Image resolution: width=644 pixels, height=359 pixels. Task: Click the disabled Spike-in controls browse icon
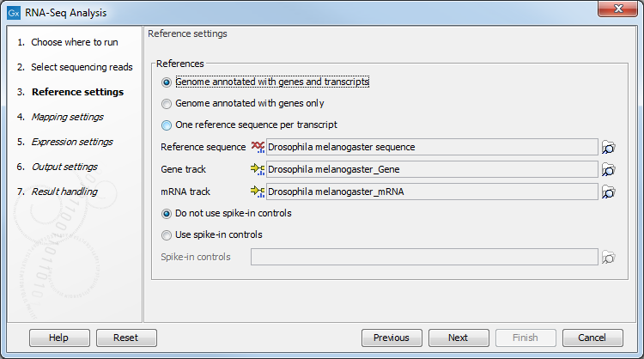pyautogui.click(x=608, y=257)
